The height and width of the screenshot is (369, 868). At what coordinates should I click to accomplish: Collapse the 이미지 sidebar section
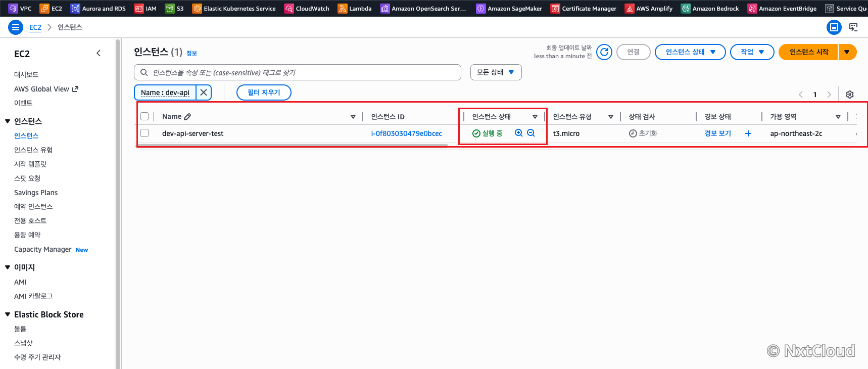click(8, 267)
